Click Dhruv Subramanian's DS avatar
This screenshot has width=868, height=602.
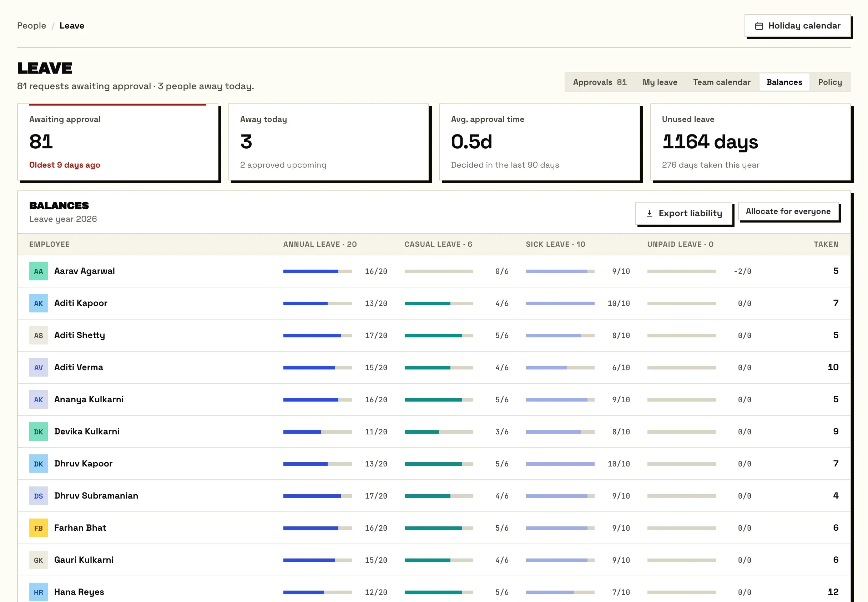click(39, 496)
